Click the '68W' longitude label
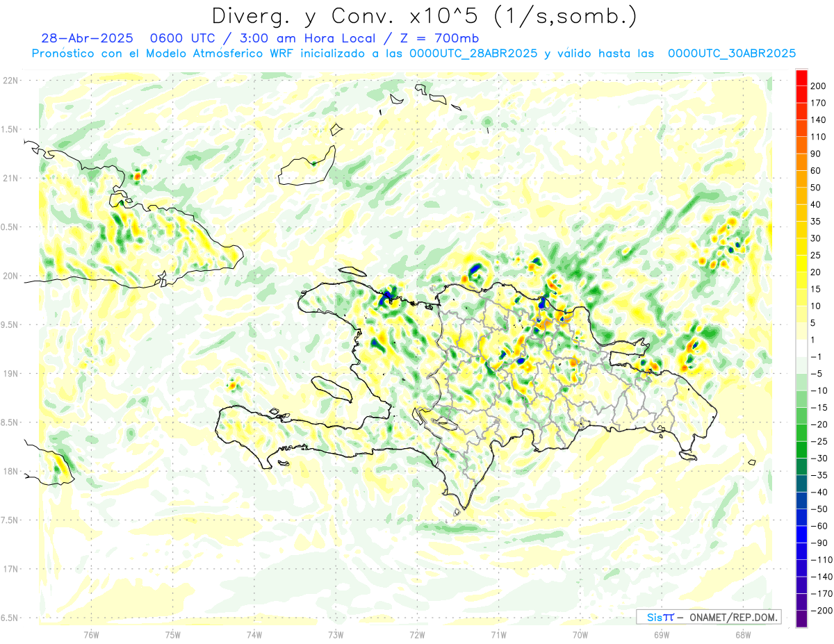Viewport: 834px width, 644px height. point(742,635)
